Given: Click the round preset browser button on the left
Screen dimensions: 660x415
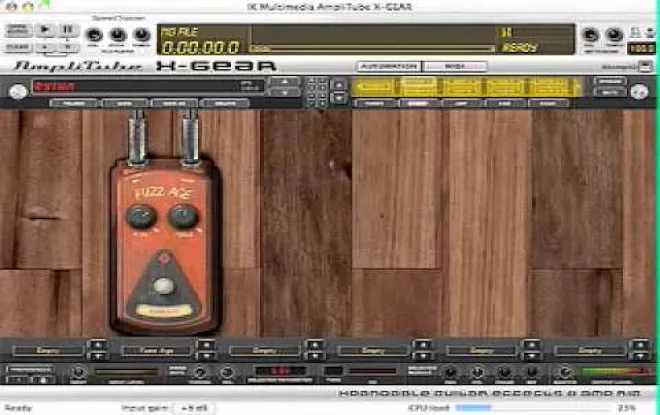Looking at the screenshot, I should point(18,91).
